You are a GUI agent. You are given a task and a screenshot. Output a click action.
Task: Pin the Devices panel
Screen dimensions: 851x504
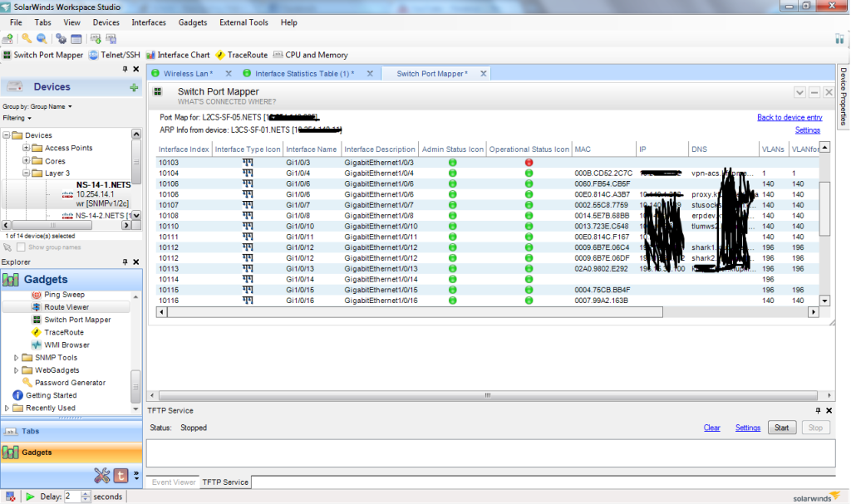click(125, 69)
